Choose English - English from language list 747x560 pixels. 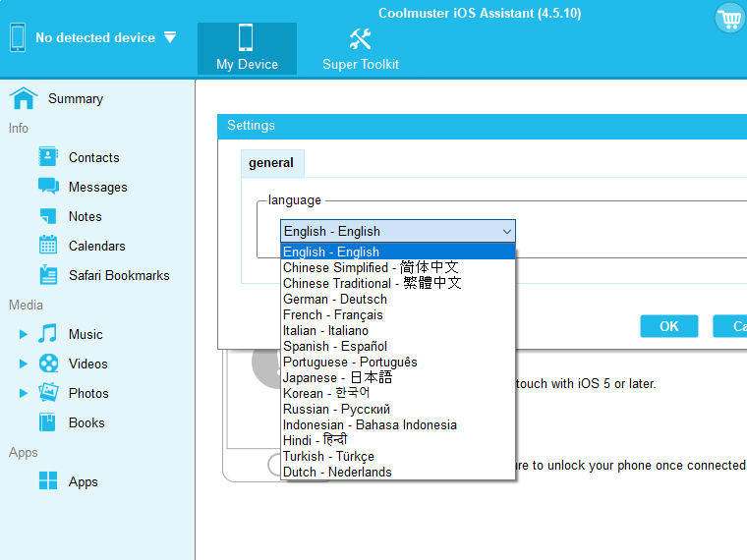point(398,252)
